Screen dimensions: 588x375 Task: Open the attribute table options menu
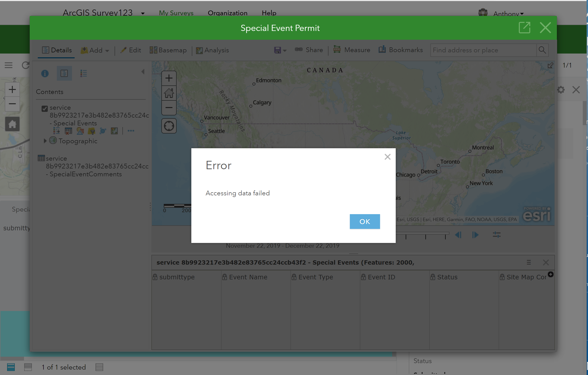529,262
